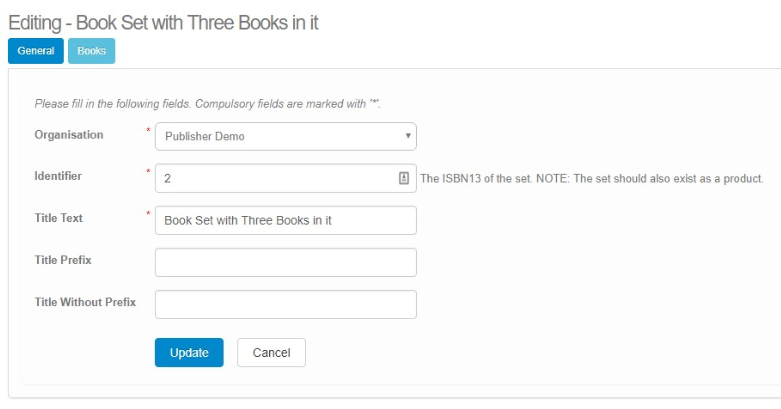Screen dimensions: 781x409
Task: Click the Organisation field label
Action: 69,134
